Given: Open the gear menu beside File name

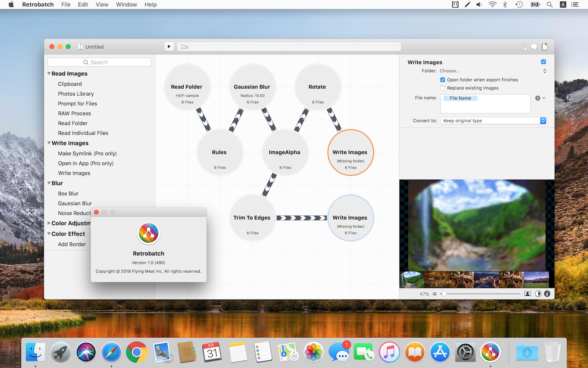Looking at the screenshot, I should pyautogui.click(x=540, y=98).
